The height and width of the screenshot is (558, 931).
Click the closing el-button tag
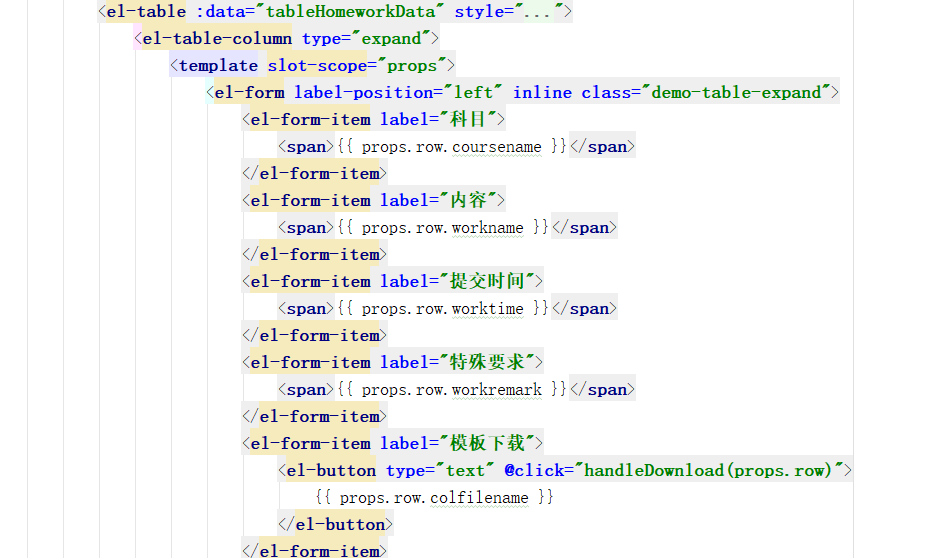click(x=335, y=525)
